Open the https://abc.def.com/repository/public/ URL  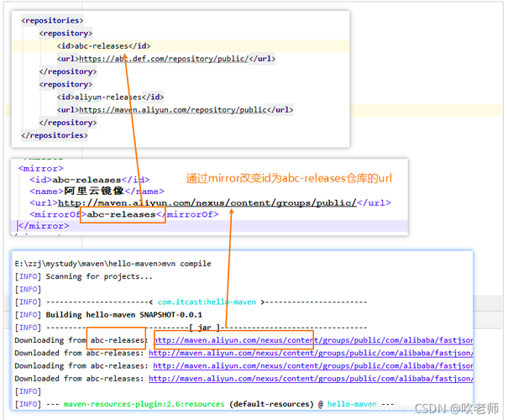[x=164, y=59]
